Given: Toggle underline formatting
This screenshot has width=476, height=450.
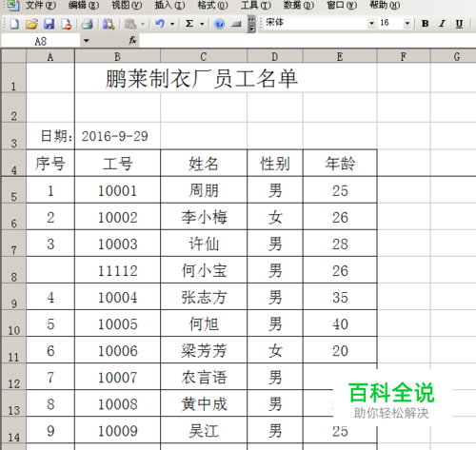Looking at the screenshot, I should coord(459,24).
